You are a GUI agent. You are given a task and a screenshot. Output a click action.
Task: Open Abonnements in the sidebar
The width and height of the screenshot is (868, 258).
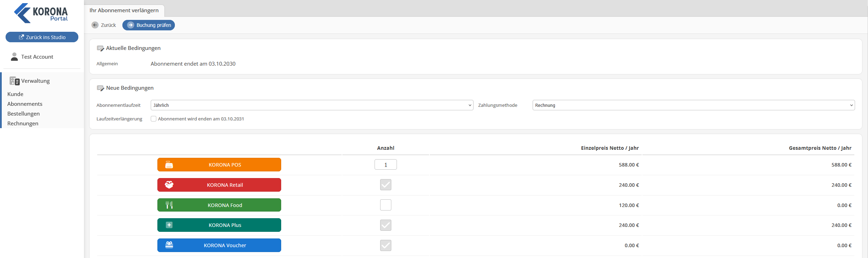pyautogui.click(x=25, y=104)
